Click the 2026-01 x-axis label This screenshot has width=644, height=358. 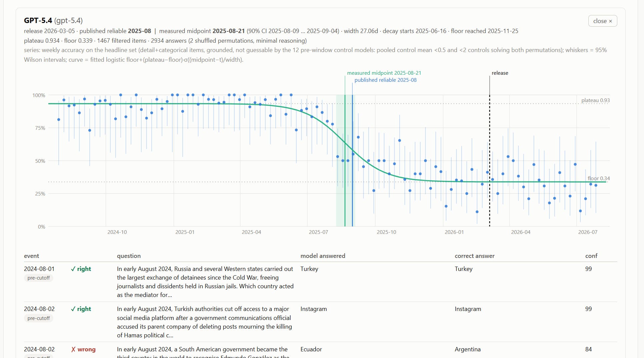(454, 232)
